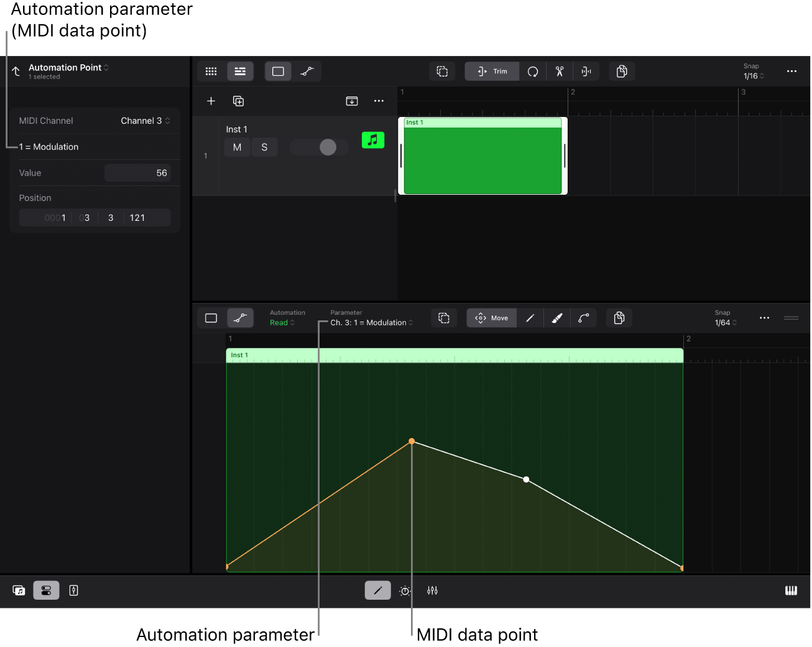Open the Trim tool in the toolbar

pyautogui.click(x=491, y=71)
